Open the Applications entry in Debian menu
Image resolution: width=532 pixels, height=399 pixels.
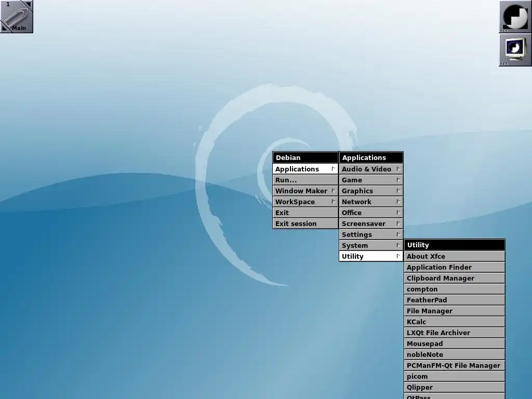coord(305,169)
